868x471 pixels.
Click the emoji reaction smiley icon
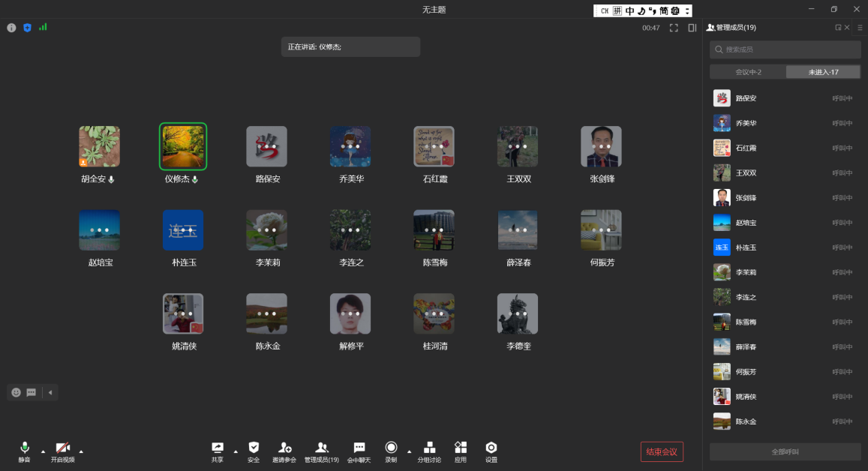click(x=17, y=392)
